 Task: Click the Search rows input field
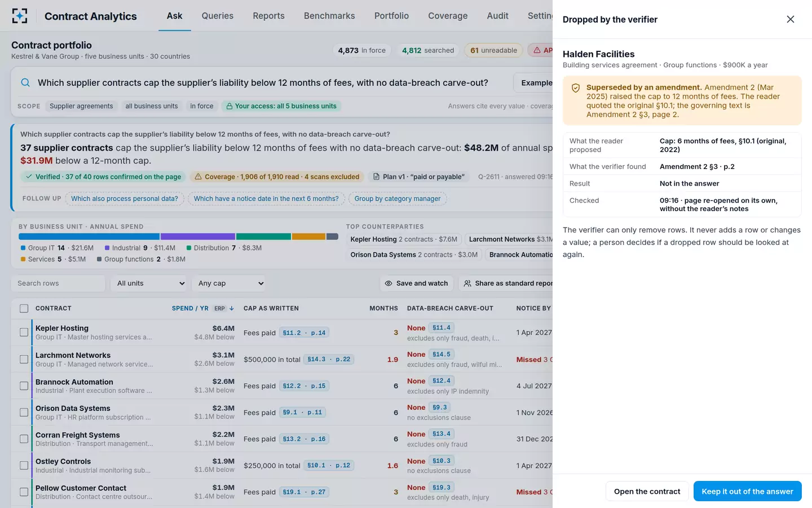tap(58, 283)
